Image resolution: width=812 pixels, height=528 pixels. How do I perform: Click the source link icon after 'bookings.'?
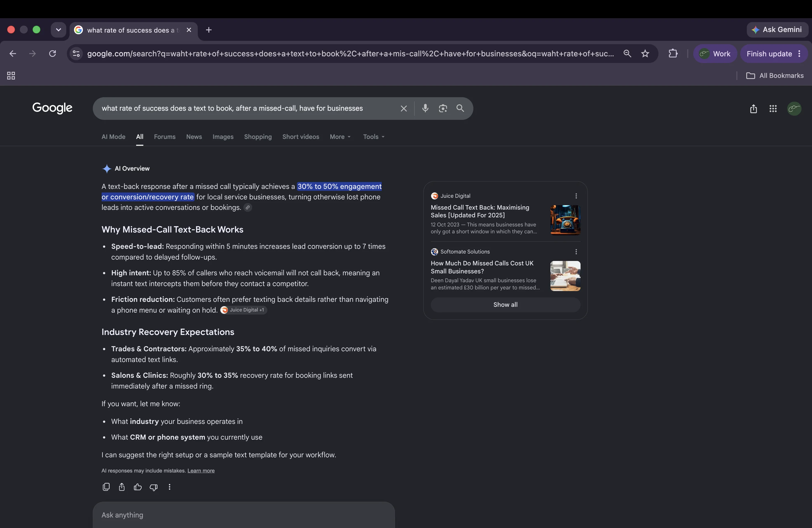(248, 207)
